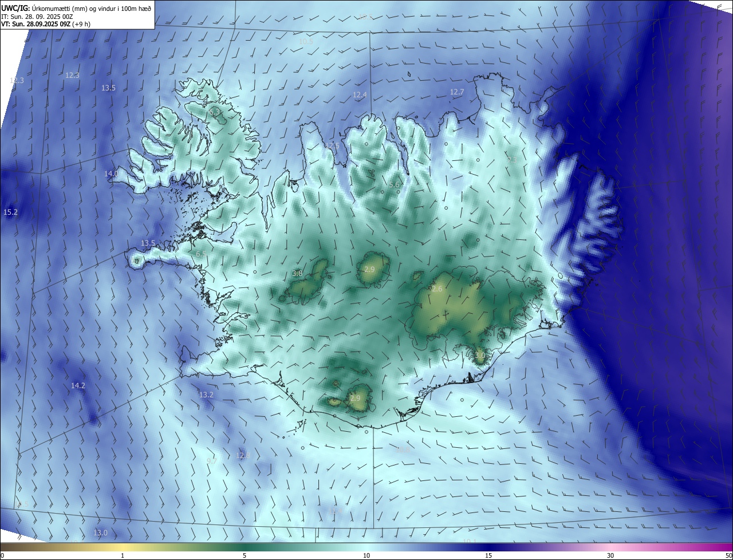Click the 9.7 value on the map

tap(212, 460)
